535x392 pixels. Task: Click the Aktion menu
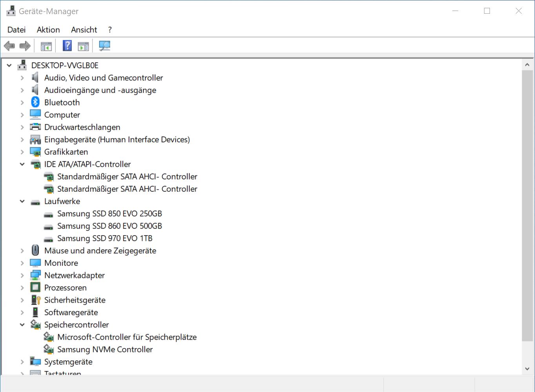[48, 30]
